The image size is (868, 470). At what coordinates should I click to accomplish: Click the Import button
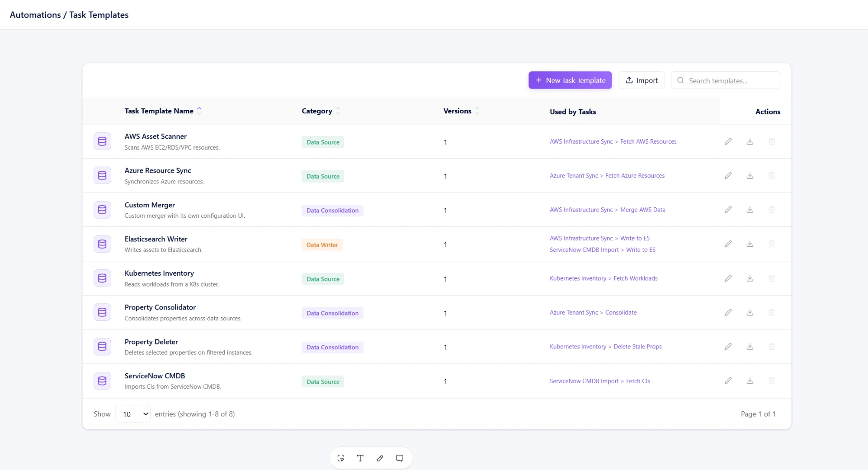642,80
